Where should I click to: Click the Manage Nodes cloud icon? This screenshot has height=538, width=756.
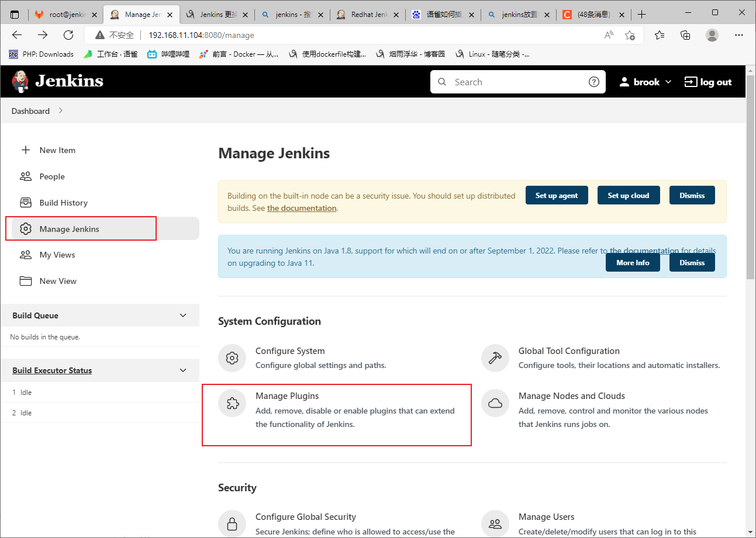495,403
